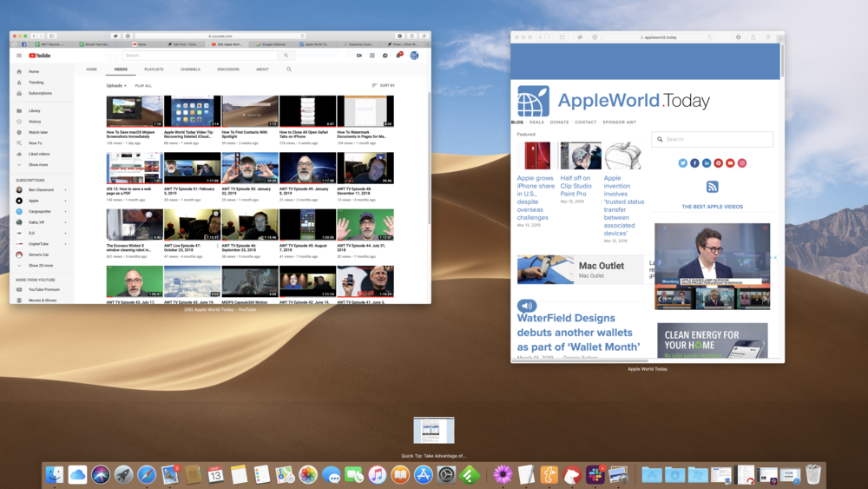Click the YouTube social icon on Apple World Today
The width and height of the screenshot is (868, 489).
(730, 162)
